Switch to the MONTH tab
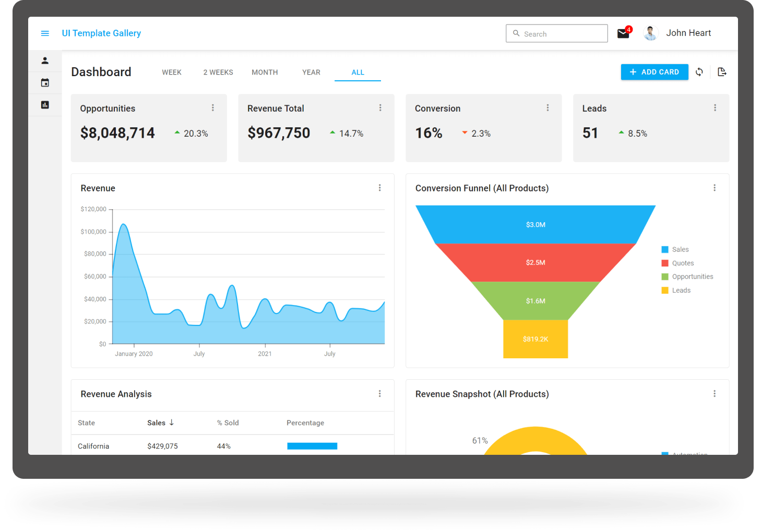 265,72
